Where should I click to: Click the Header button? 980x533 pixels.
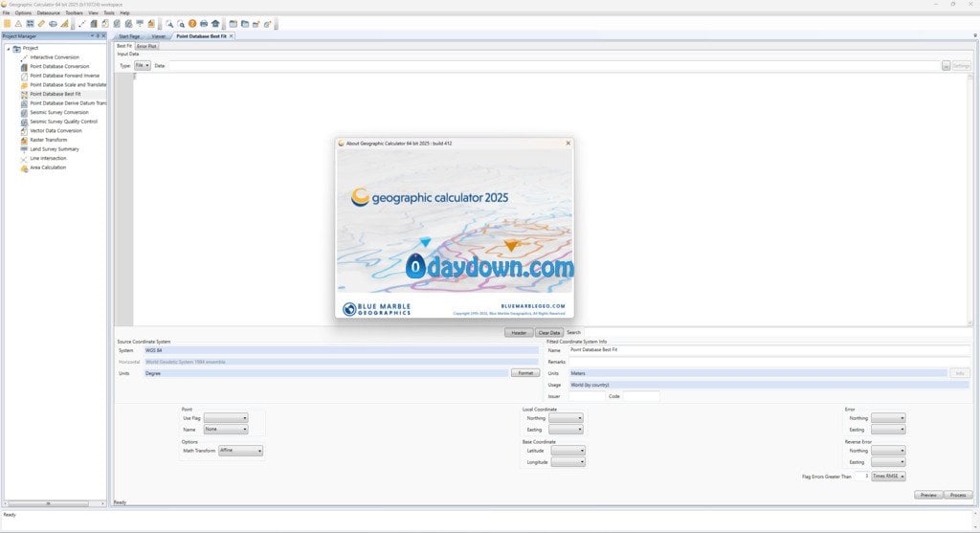click(x=519, y=333)
